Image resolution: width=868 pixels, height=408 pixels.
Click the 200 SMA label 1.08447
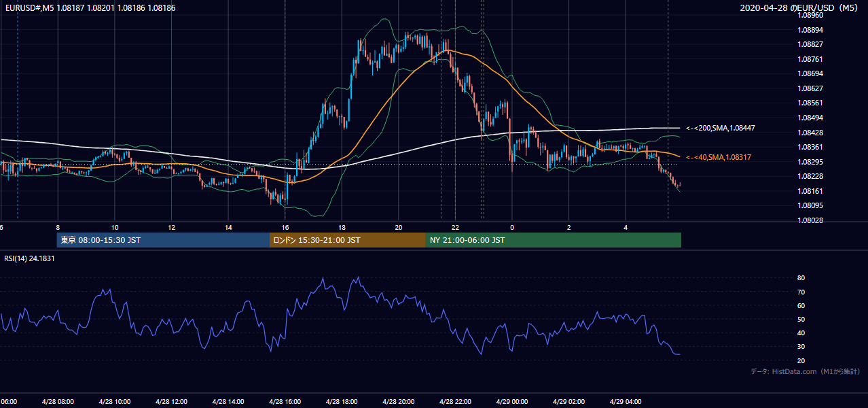pyautogui.click(x=721, y=128)
